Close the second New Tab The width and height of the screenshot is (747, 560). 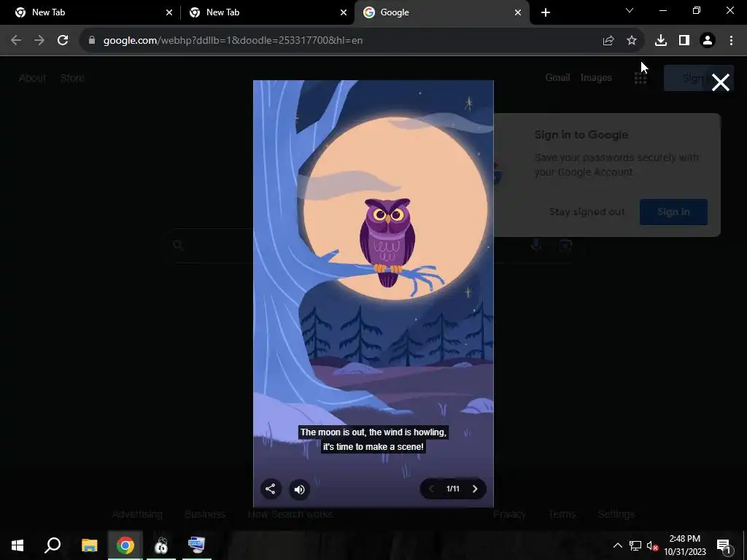[344, 12]
